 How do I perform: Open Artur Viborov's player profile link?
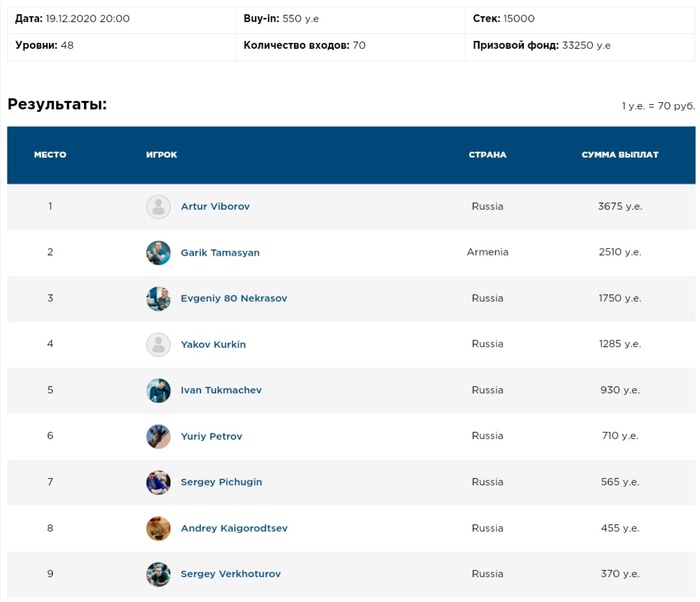pos(215,207)
